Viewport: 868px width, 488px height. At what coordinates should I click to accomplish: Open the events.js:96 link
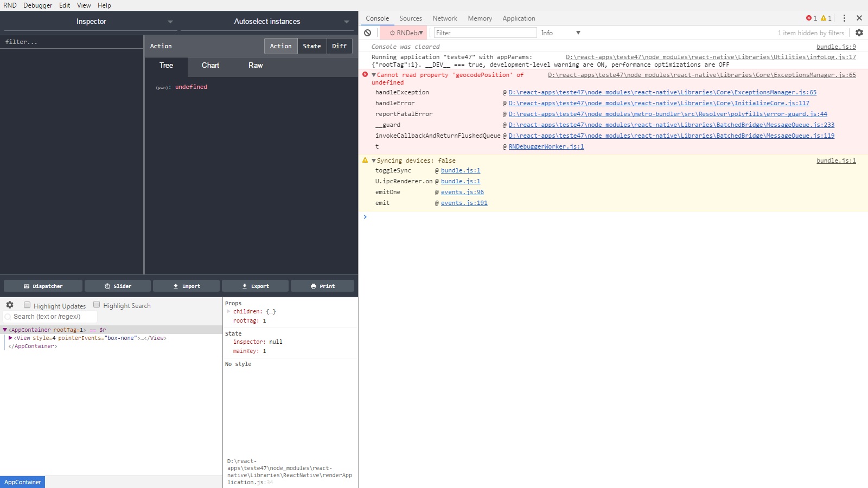[462, 192]
